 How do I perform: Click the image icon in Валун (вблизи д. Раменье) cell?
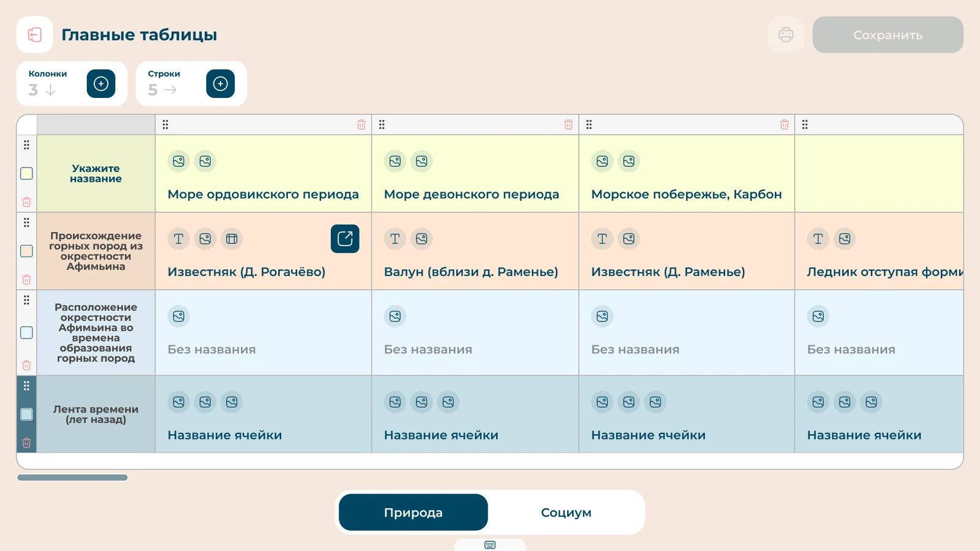coord(421,239)
